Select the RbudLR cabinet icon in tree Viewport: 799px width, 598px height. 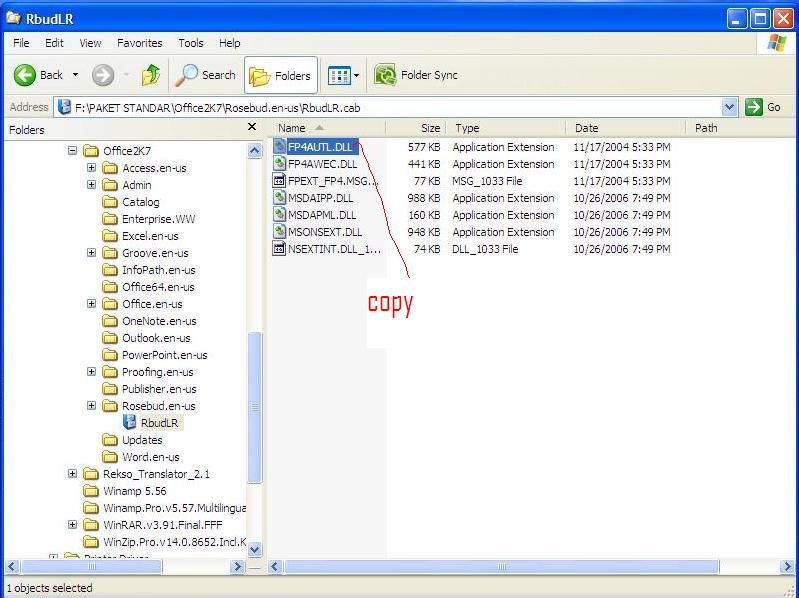[x=130, y=422]
